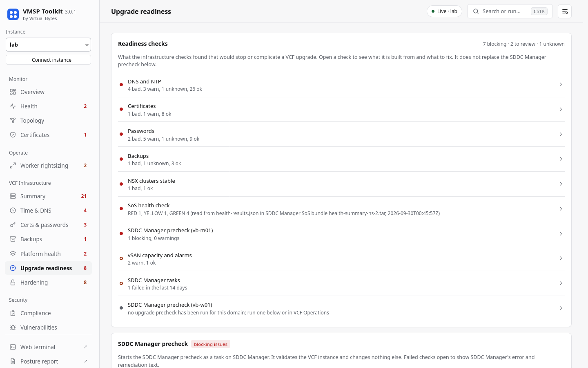This screenshot has width=588, height=368.
Task: Click the Platform health layers icon
Action: [x=13, y=254]
